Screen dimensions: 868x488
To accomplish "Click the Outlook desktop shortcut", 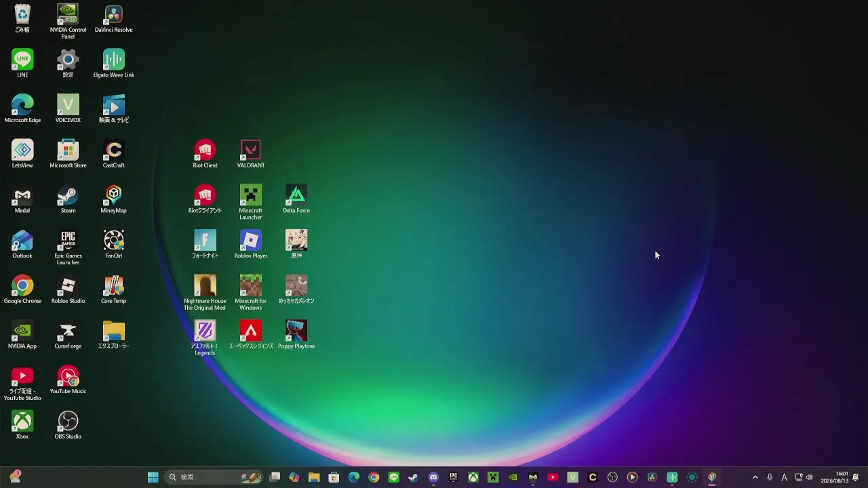I will tap(22, 245).
